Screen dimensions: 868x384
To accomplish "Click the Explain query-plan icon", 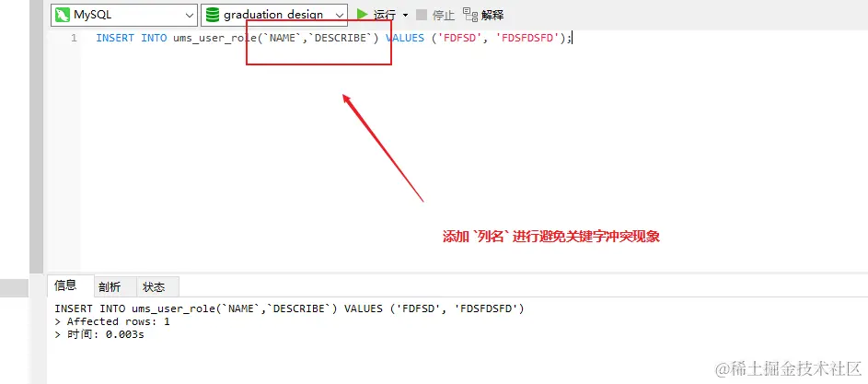I will 470,15.
